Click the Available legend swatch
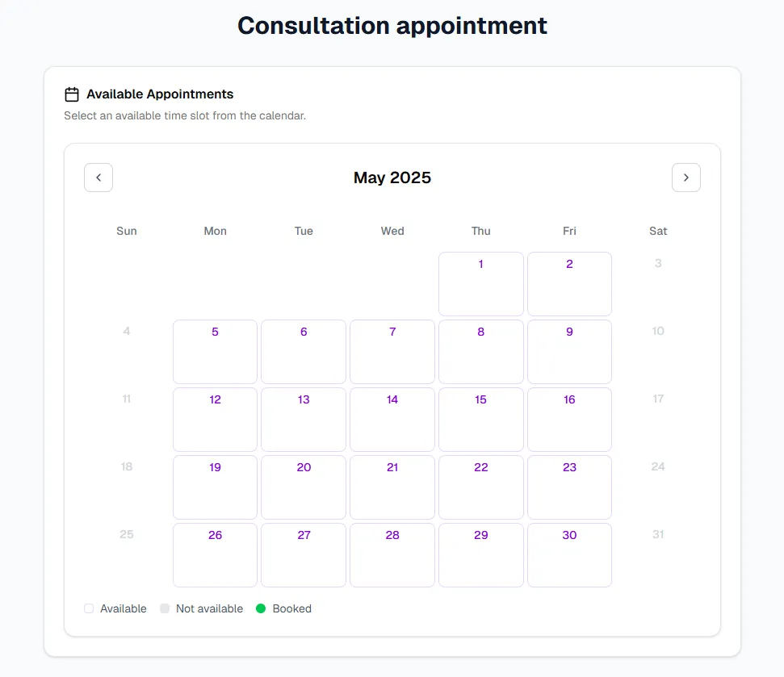The height and width of the screenshot is (677, 784). tap(89, 608)
